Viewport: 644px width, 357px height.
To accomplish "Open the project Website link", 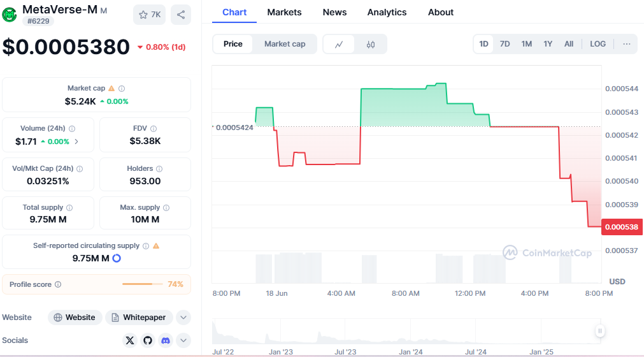I will 75,317.
